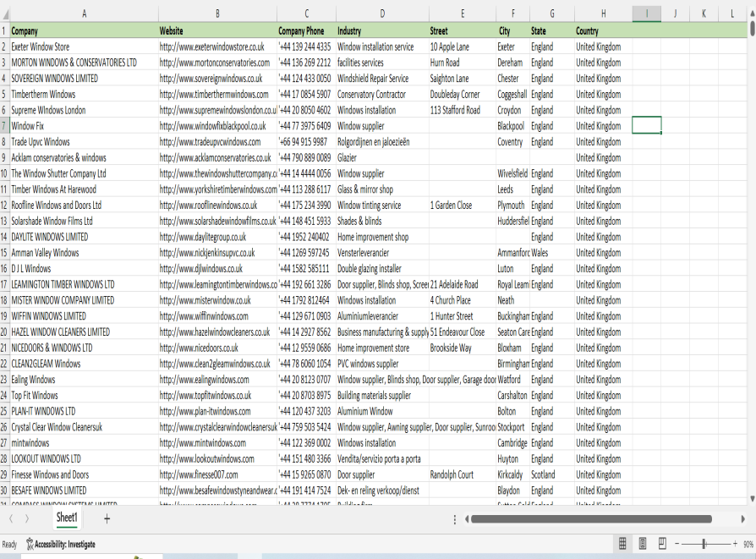The image size is (756, 559).
Task: Click the finesse007.com website cell
Action: (217, 474)
